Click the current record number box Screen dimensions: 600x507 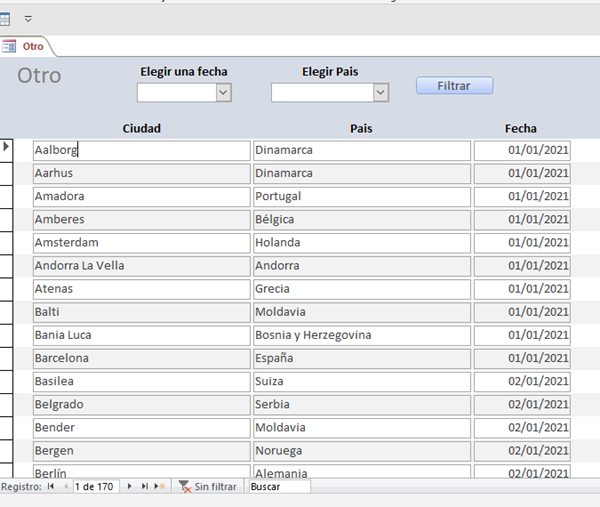click(x=95, y=486)
